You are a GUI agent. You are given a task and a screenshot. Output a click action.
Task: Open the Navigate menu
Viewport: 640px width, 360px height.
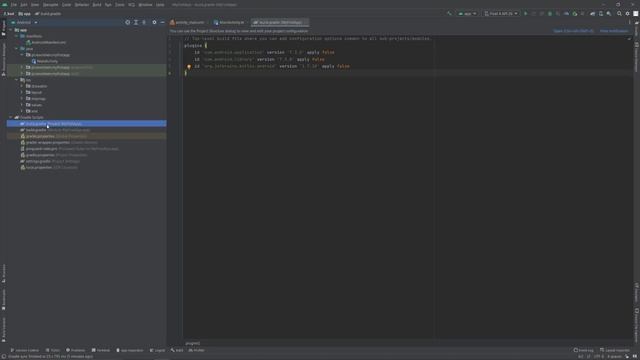[x=51, y=5]
